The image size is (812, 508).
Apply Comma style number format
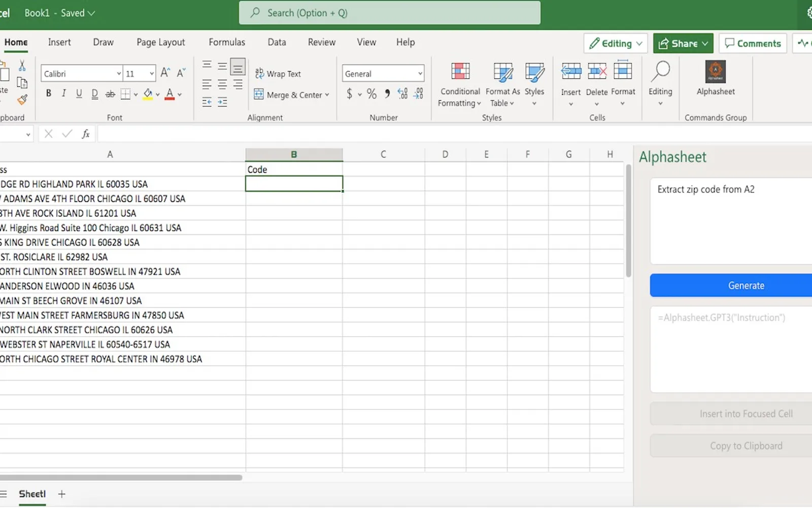(387, 93)
